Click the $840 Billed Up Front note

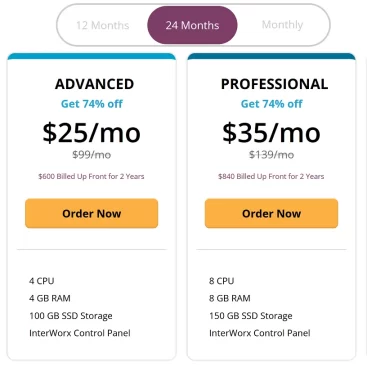271,176
